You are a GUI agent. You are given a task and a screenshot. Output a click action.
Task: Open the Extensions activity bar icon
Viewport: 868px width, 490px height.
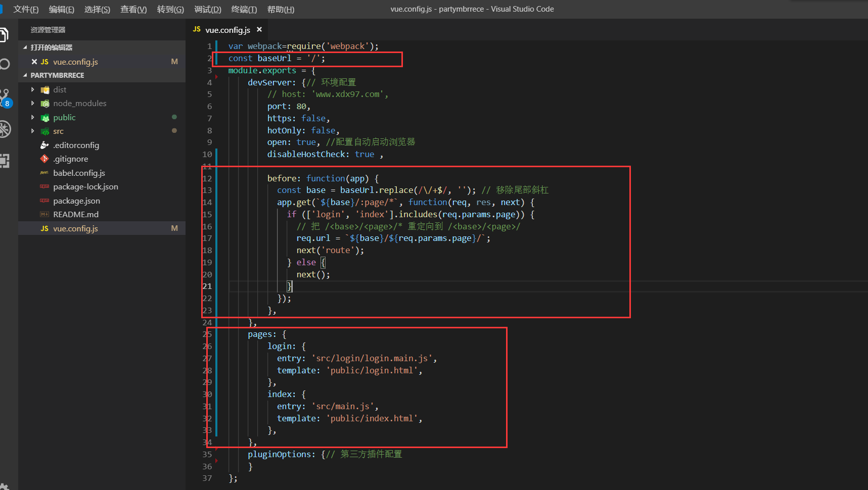pyautogui.click(x=5, y=161)
